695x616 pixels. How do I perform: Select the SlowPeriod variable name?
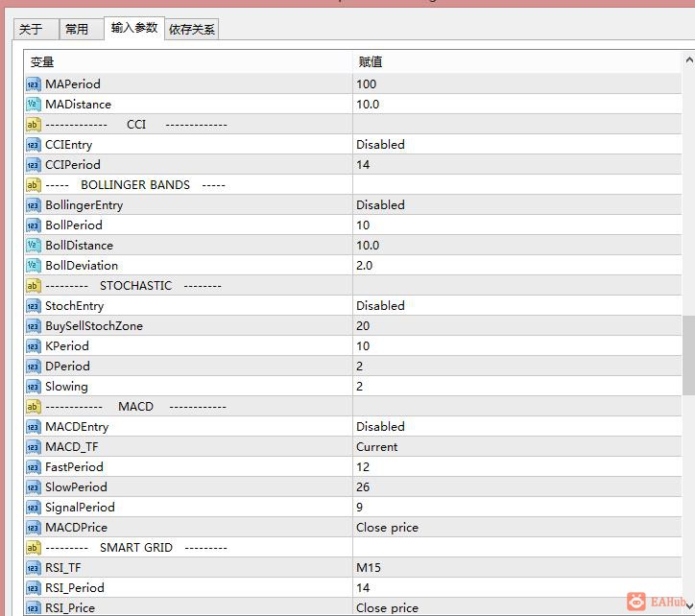(76, 487)
